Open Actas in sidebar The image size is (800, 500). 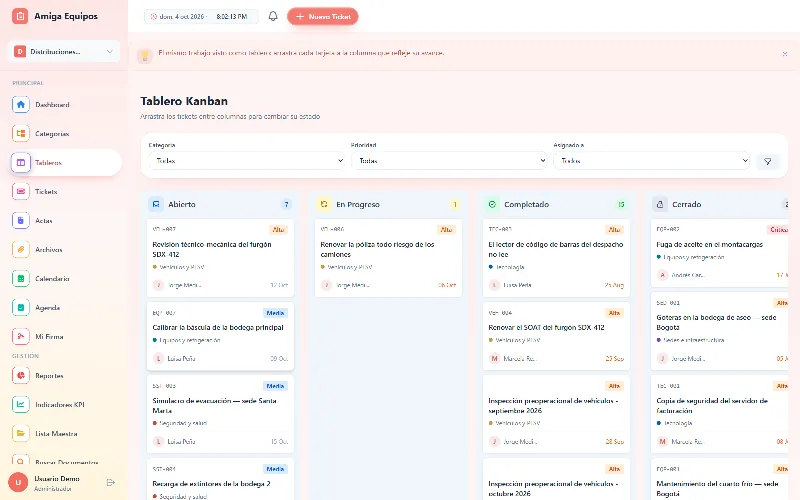tap(65, 221)
